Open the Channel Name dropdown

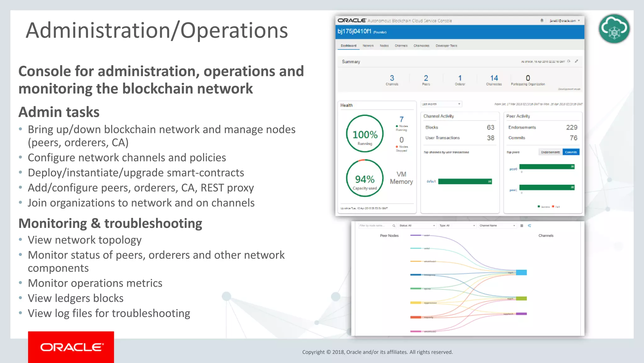[497, 226]
